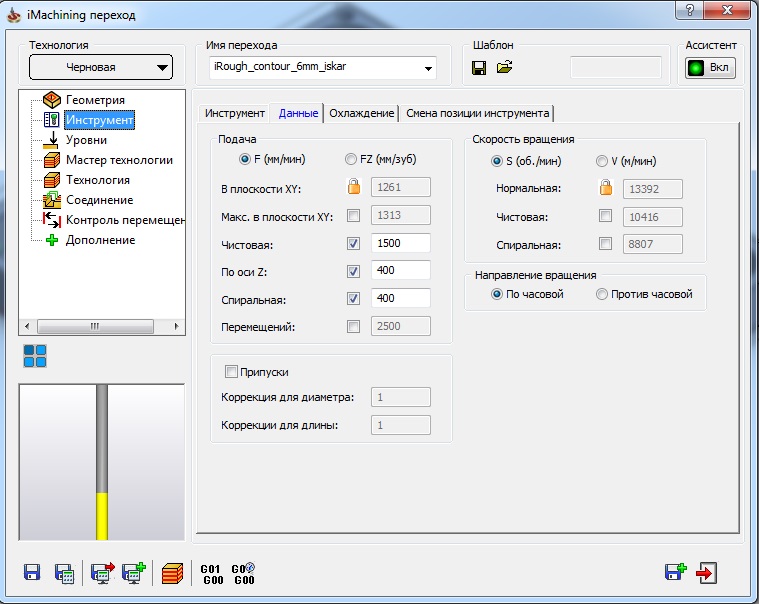
Task: Click the tree horizontal scrollbar thumb
Action: (95, 326)
